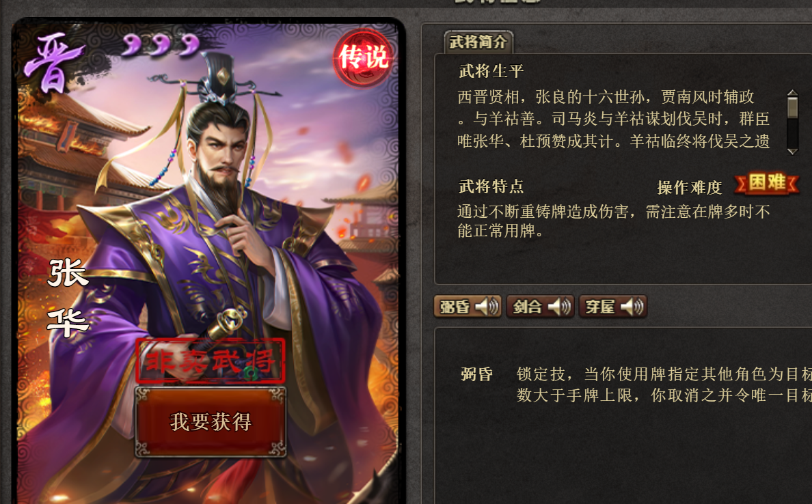Click the 张华 character name on card
Screen dimensions: 812x504
pyautogui.click(x=68, y=298)
